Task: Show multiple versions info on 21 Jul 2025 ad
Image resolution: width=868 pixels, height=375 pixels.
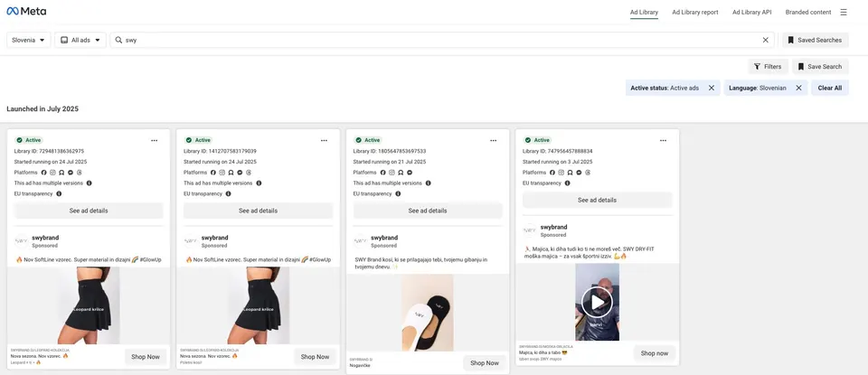Action: [428, 183]
